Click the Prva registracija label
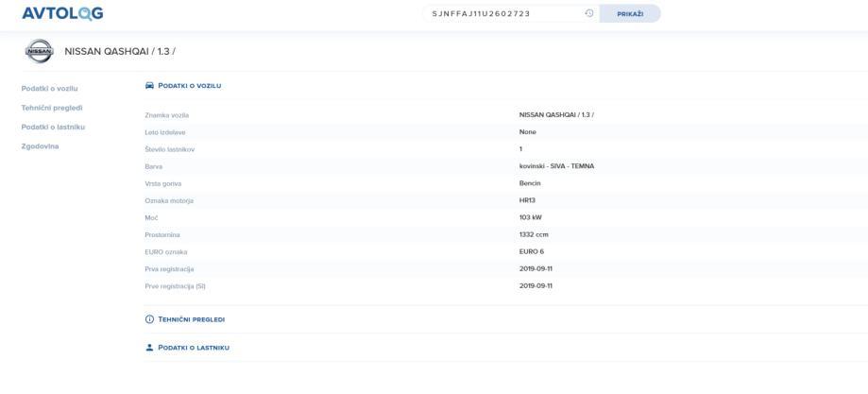 point(169,269)
